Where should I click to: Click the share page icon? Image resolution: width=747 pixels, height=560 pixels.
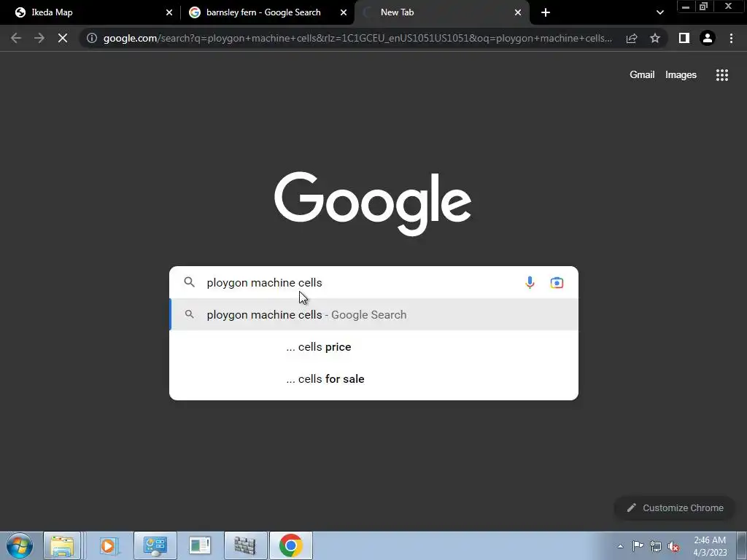coord(632,38)
